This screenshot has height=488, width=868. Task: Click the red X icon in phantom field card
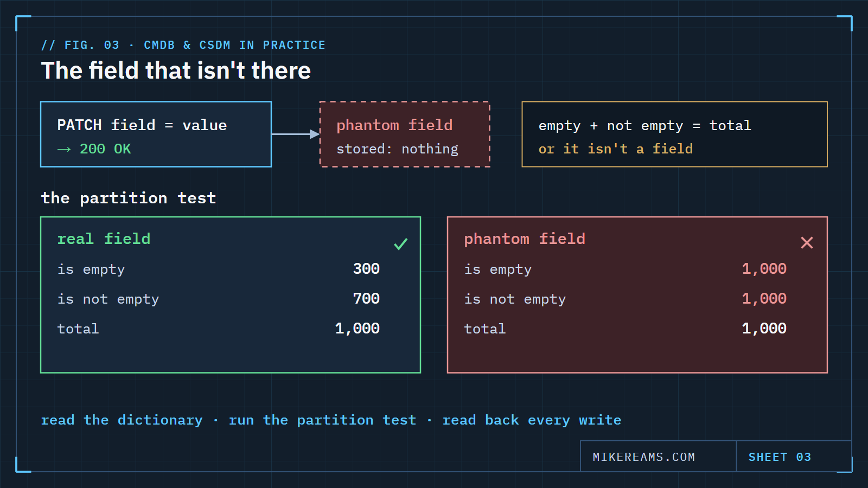coord(807,242)
